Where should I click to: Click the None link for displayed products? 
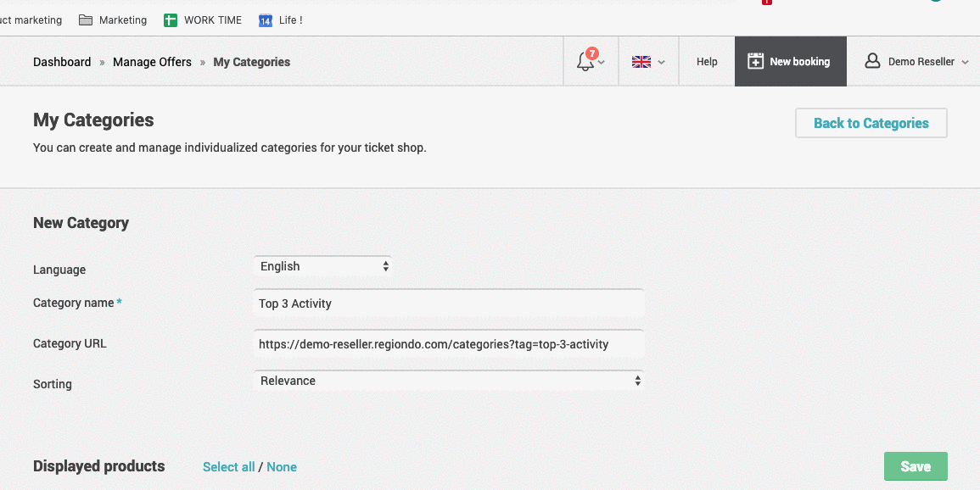[x=281, y=467]
